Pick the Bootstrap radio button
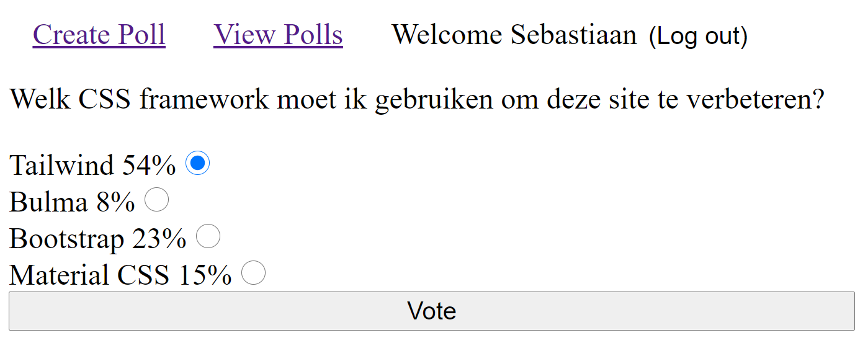 point(208,236)
